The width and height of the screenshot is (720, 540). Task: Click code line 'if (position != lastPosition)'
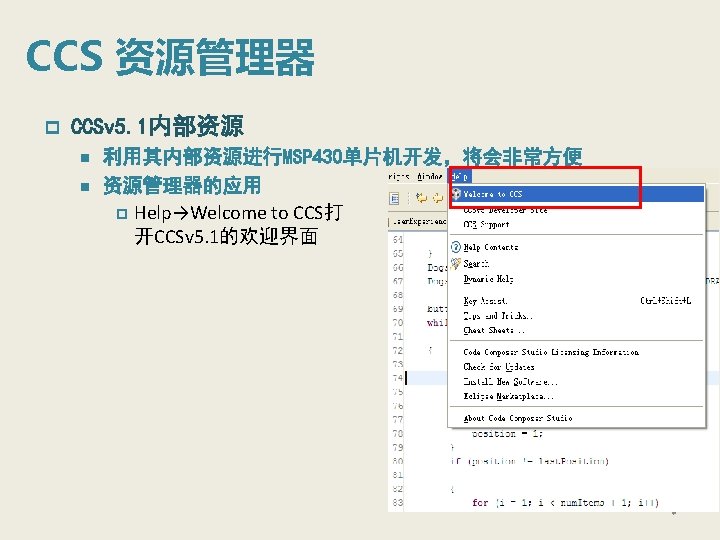[x=529, y=461]
